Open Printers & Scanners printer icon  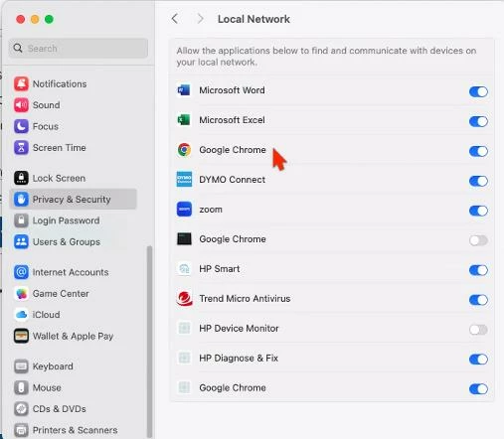[21, 430]
